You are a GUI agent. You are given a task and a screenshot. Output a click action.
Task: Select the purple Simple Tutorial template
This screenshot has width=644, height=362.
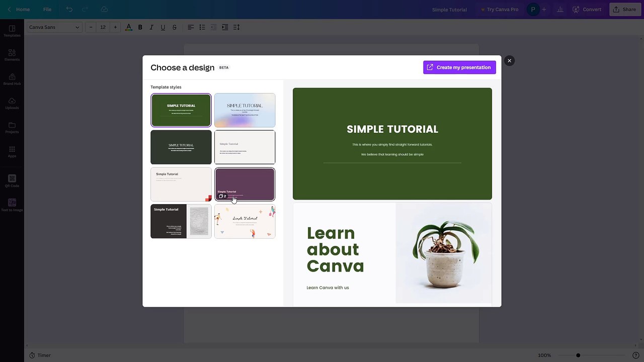[245, 184]
